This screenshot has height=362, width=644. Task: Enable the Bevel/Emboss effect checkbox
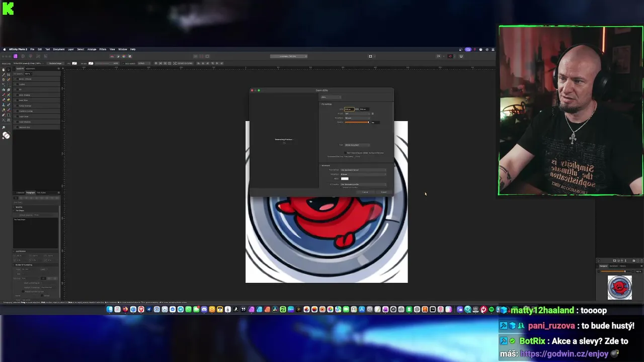[18, 79]
